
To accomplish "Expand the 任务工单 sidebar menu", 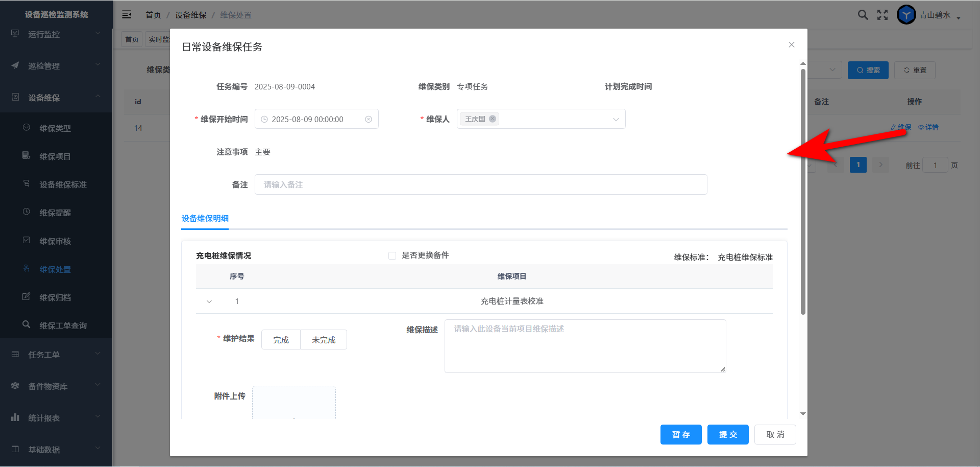I will pyautogui.click(x=56, y=355).
